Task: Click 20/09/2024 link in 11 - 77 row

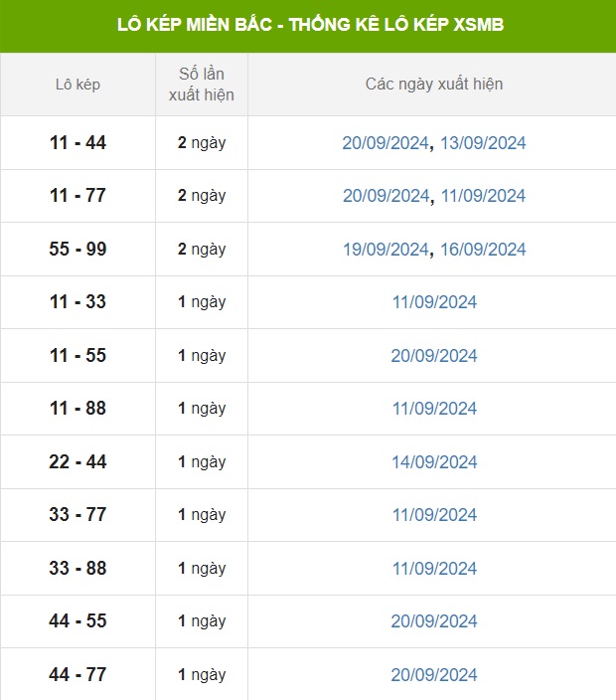Action: click(385, 196)
